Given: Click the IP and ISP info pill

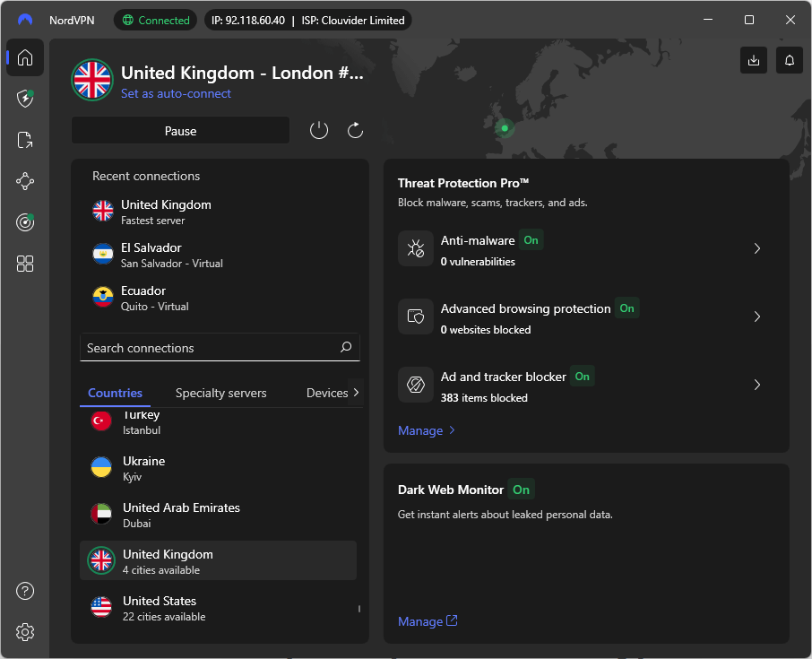Looking at the screenshot, I should tap(308, 21).
